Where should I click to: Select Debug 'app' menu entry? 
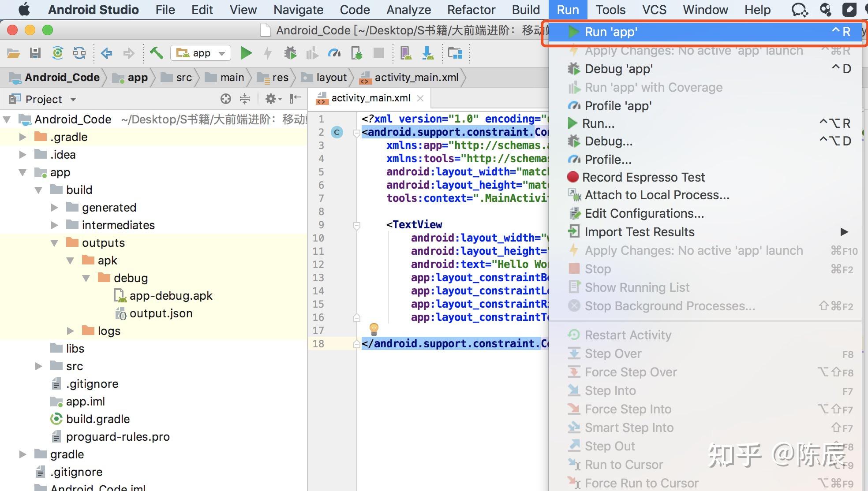pyautogui.click(x=618, y=69)
